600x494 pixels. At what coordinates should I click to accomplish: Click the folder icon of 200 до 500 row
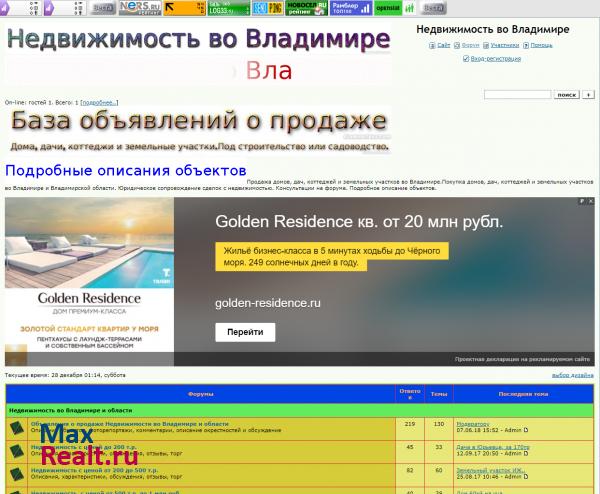[x=17, y=474]
